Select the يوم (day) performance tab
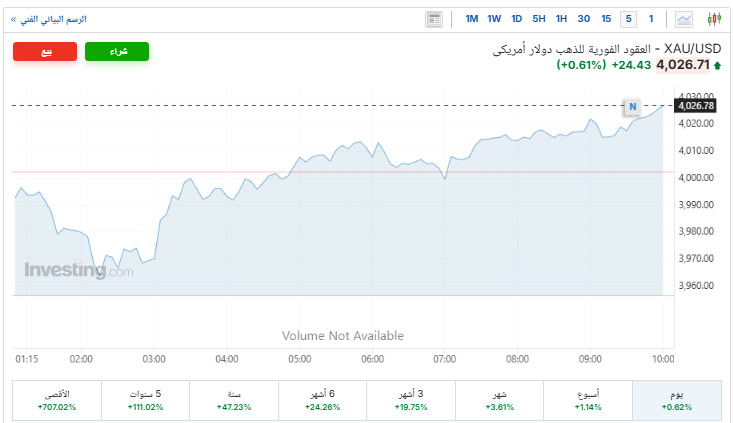The height and width of the screenshot is (423, 733). click(677, 400)
